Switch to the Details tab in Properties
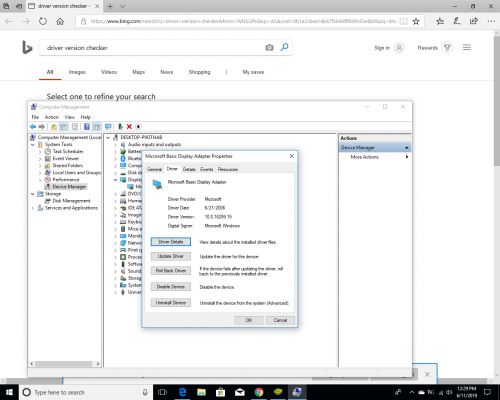Viewport: 500px width, 400px height. [189, 169]
